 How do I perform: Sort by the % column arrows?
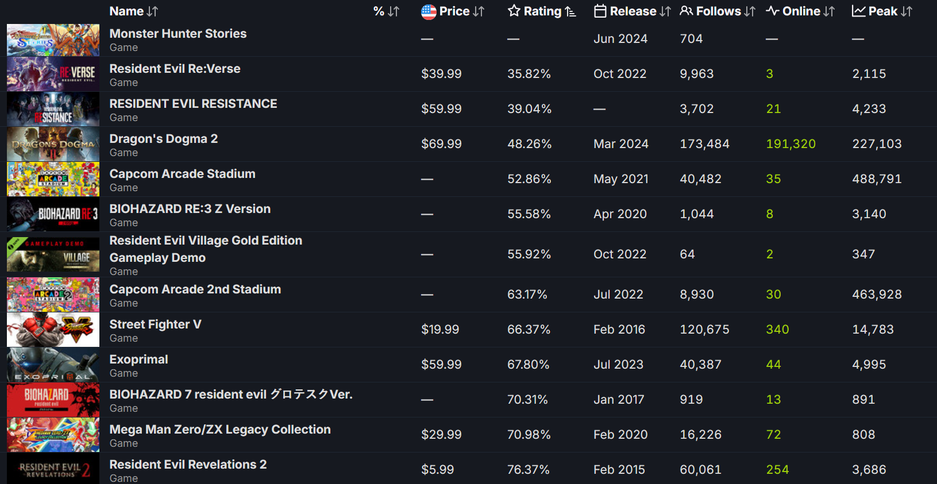[393, 12]
